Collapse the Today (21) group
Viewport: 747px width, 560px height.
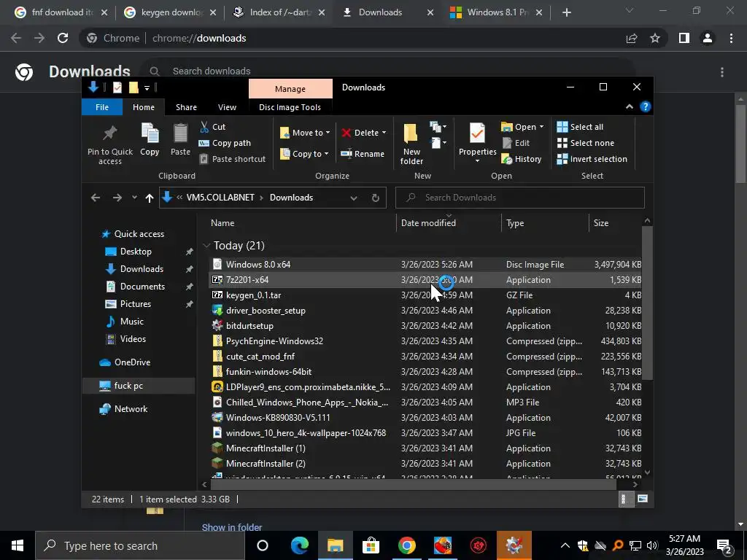click(x=206, y=246)
